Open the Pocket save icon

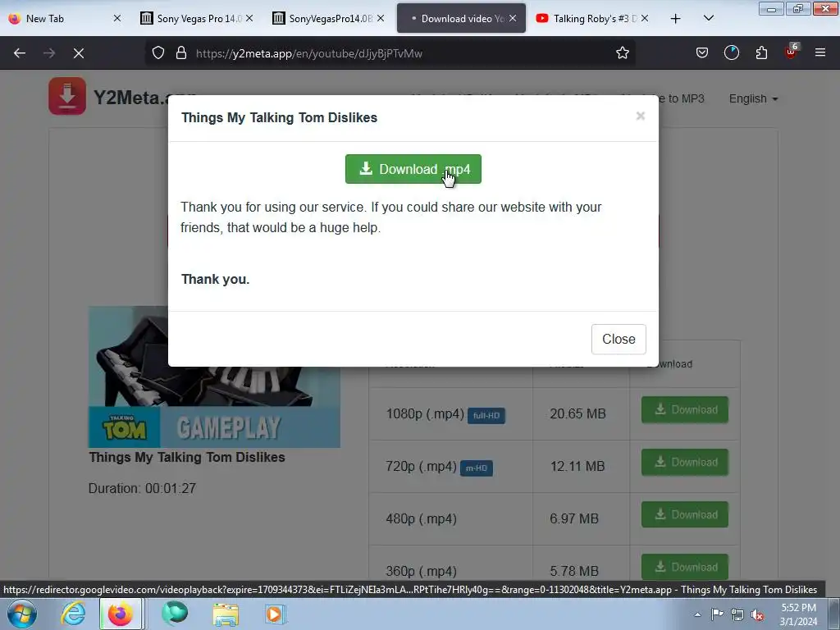click(702, 53)
